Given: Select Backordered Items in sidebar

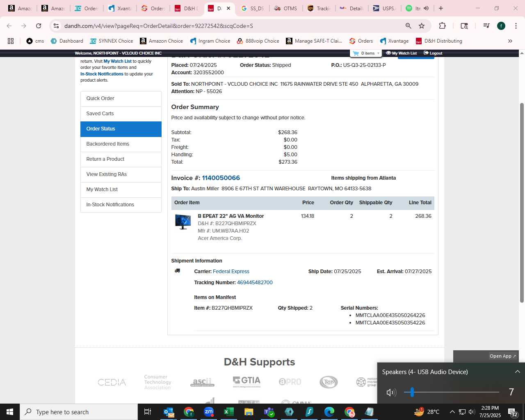Looking at the screenshot, I should point(121,144).
